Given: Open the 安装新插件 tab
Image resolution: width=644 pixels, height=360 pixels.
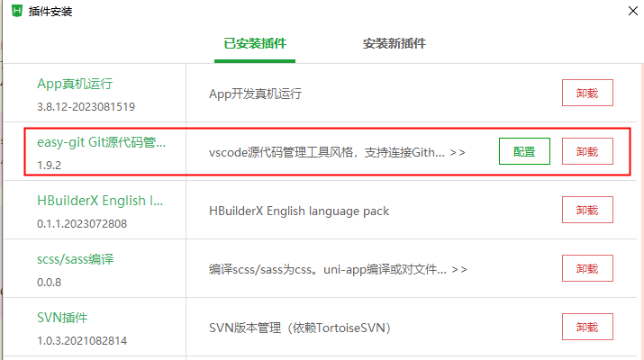Looking at the screenshot, I should pyautogui.click(x=395, y=43).
